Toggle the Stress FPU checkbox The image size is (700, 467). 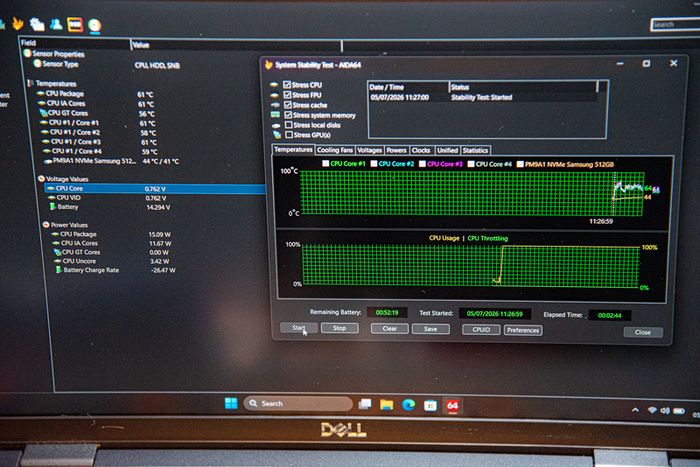288,95
